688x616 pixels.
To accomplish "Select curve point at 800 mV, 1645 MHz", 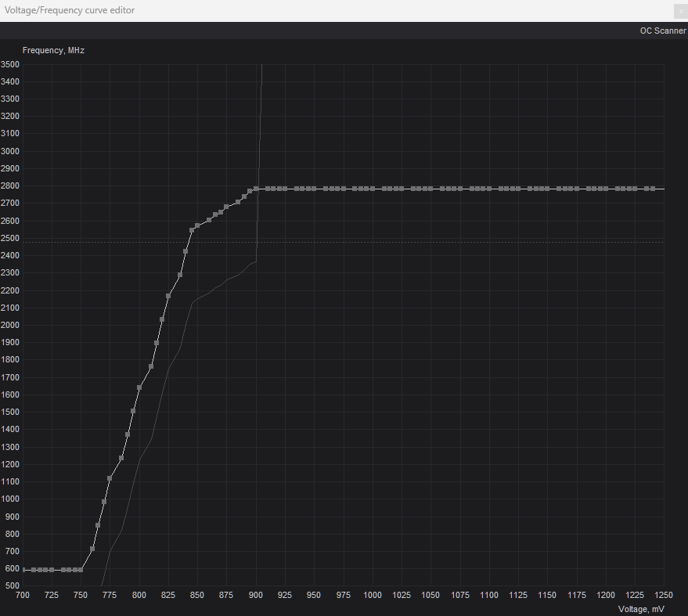I will coord(139,387).
